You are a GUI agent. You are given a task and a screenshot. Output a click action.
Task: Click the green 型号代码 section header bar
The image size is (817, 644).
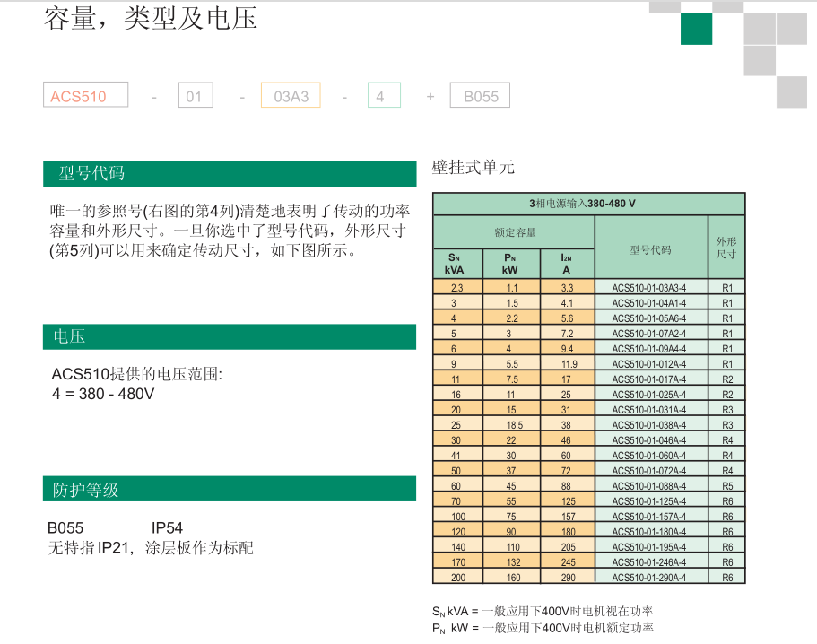[x=230, y=173]
